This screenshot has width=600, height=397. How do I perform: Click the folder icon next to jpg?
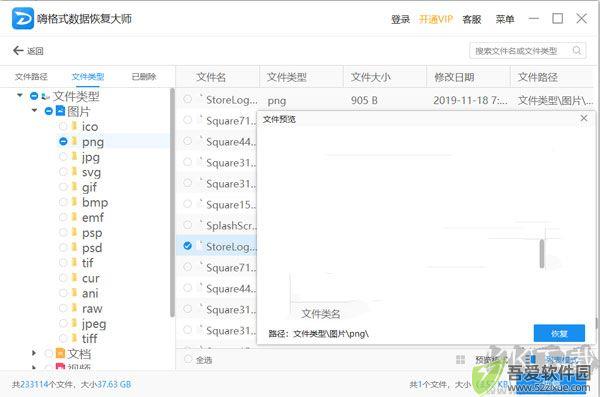click(74, 156)
